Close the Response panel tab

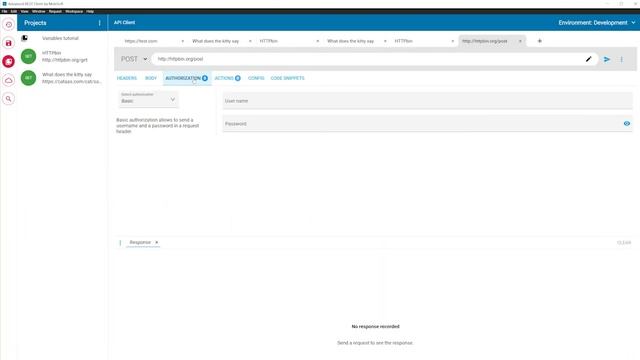[157, 242]
